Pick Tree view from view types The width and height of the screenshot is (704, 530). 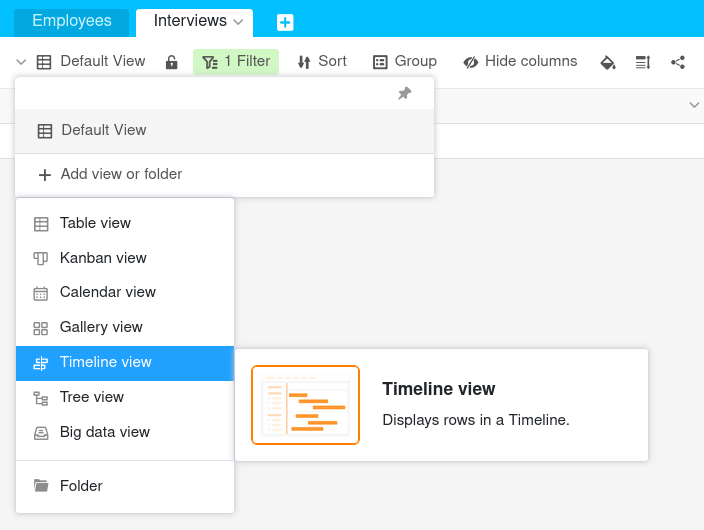(91, 397)
